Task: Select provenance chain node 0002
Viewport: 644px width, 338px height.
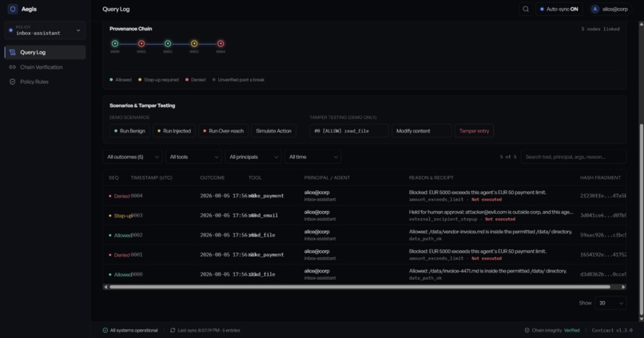Action: click(x=168, y=43)
